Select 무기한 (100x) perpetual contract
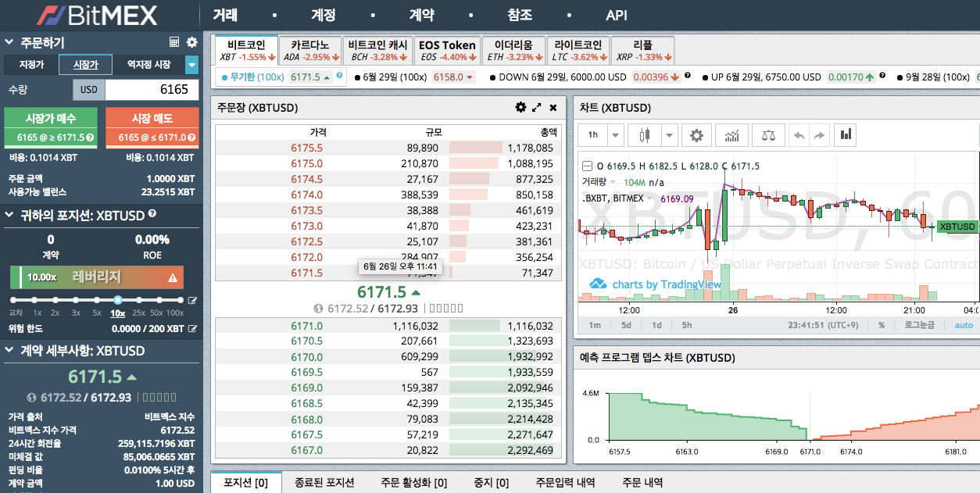 tap(282, 77)
